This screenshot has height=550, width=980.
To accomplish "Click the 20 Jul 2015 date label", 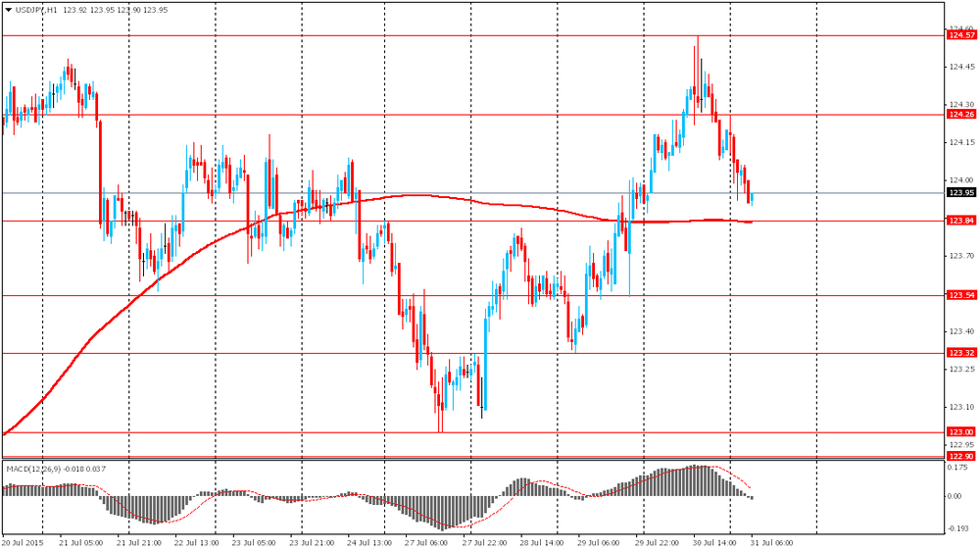I will click(23, 542).
